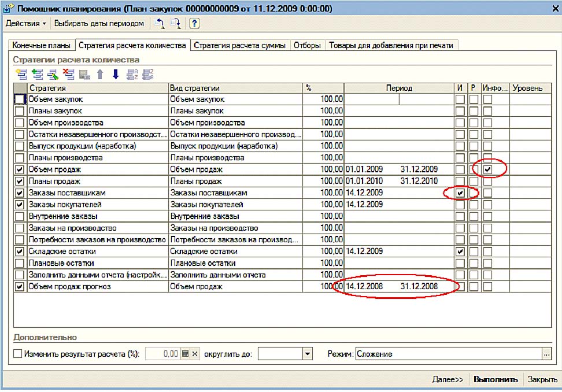Open Товары для добавления при печати tab
This screenshot has width=562, height=392.
391,45
